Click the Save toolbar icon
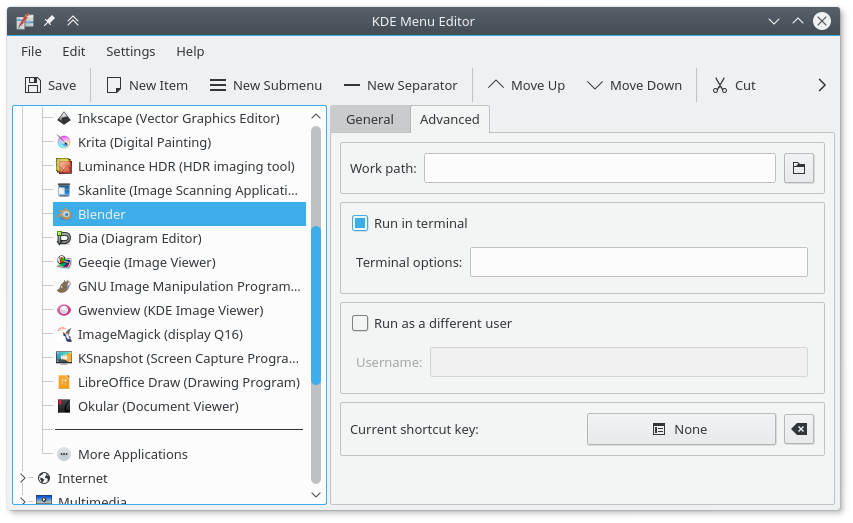This screenshot has width=853, height=523. [33, 85]
